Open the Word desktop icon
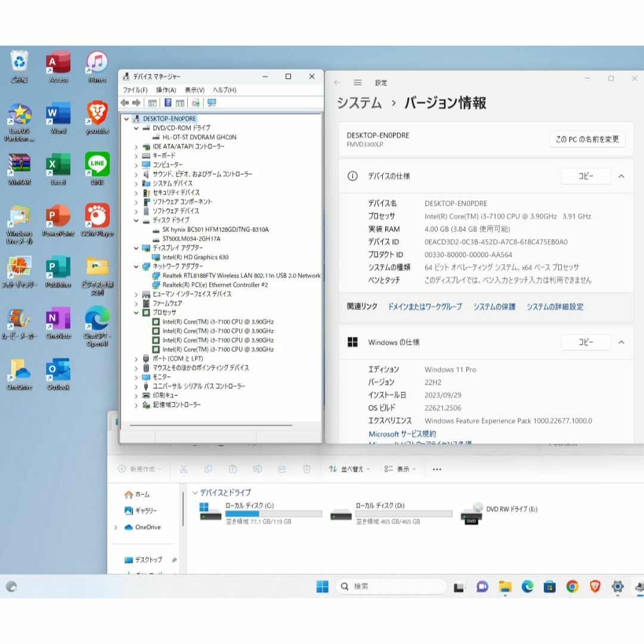Viewport: 644px width, 644px height. coord(58,118)
